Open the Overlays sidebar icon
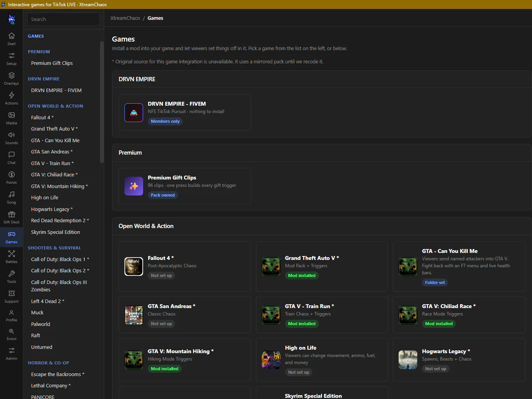532x399 pixels. (12, 75)
